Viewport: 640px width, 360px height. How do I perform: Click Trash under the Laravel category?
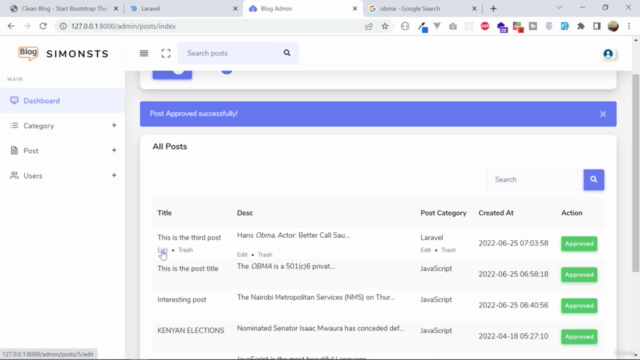449,250
